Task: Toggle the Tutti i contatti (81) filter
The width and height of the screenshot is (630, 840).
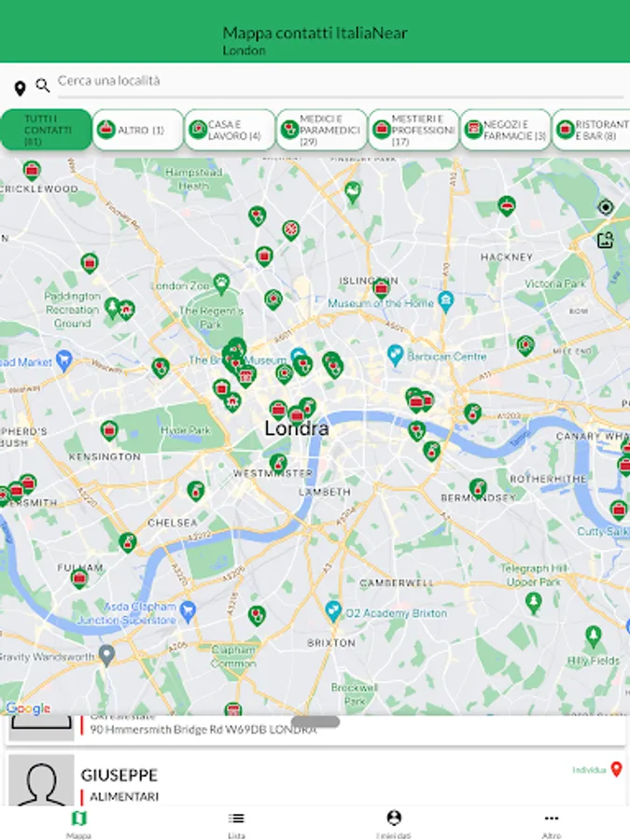Action: pos(46,130)
